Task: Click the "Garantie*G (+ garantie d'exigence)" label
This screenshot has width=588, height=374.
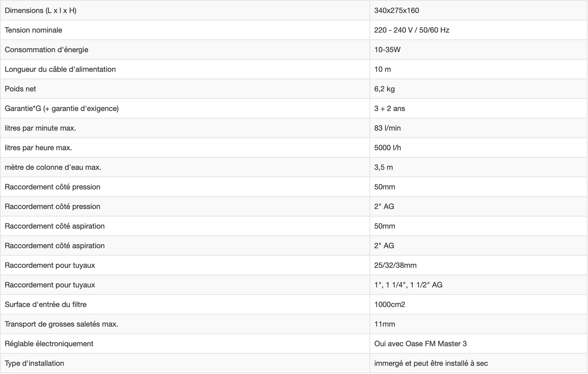Action: point(62,109)
